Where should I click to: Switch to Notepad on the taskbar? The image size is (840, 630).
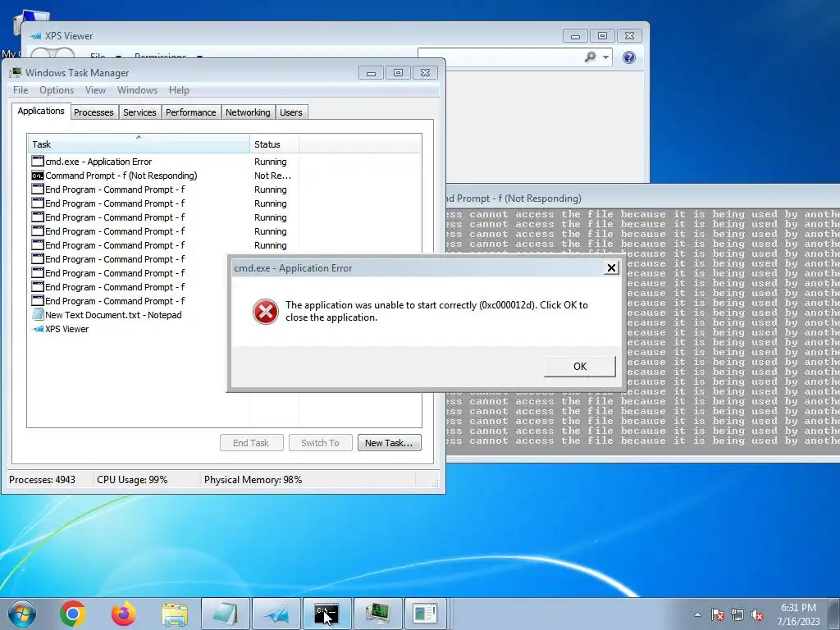[226, 614]
